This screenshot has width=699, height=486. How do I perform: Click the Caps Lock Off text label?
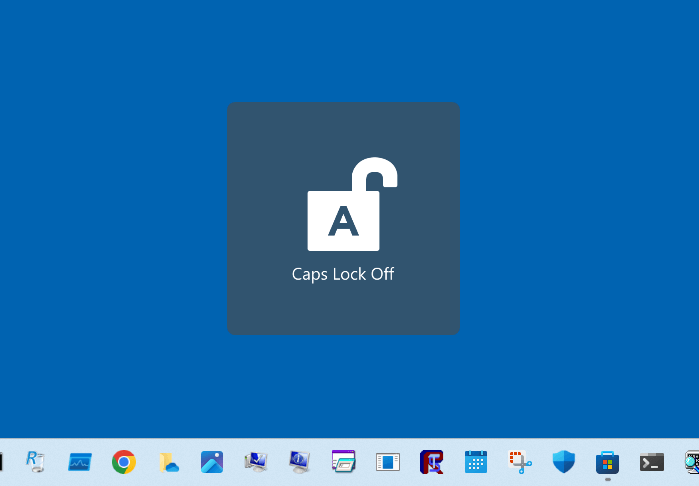point(343,273)
